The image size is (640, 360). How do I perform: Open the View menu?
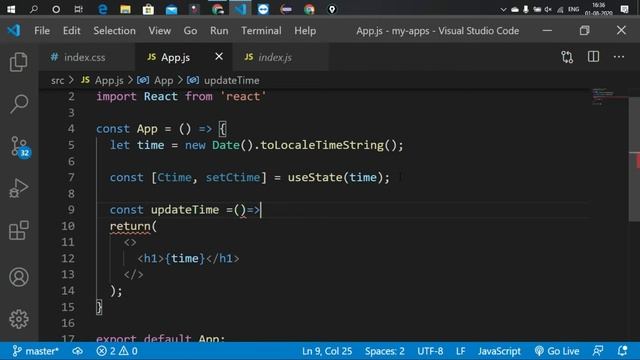[x=160, y=31]
